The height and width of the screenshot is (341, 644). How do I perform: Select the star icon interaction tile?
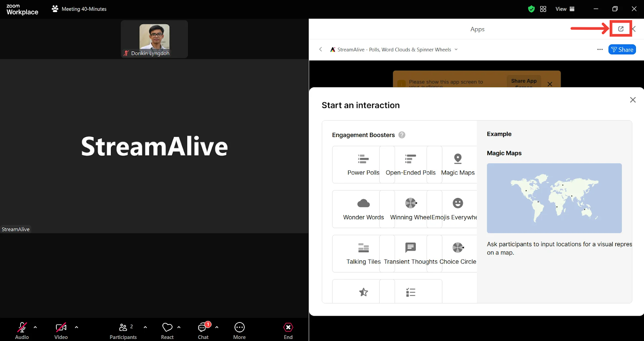[363, 292]
